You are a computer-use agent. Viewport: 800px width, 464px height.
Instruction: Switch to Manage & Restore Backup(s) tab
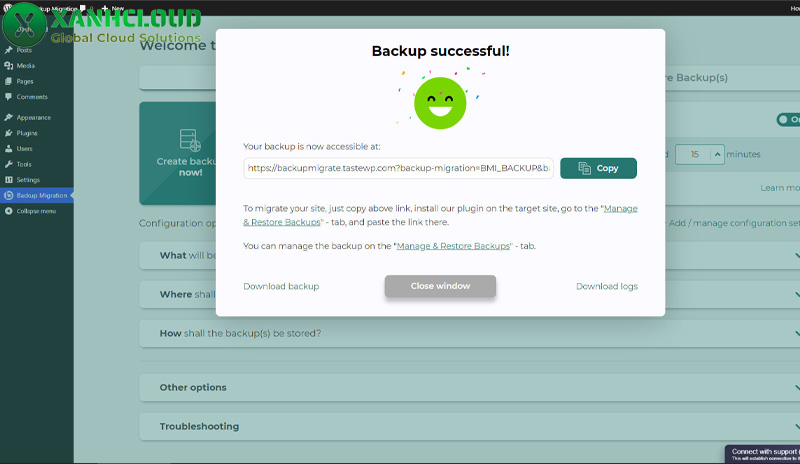tap(732, 78)
